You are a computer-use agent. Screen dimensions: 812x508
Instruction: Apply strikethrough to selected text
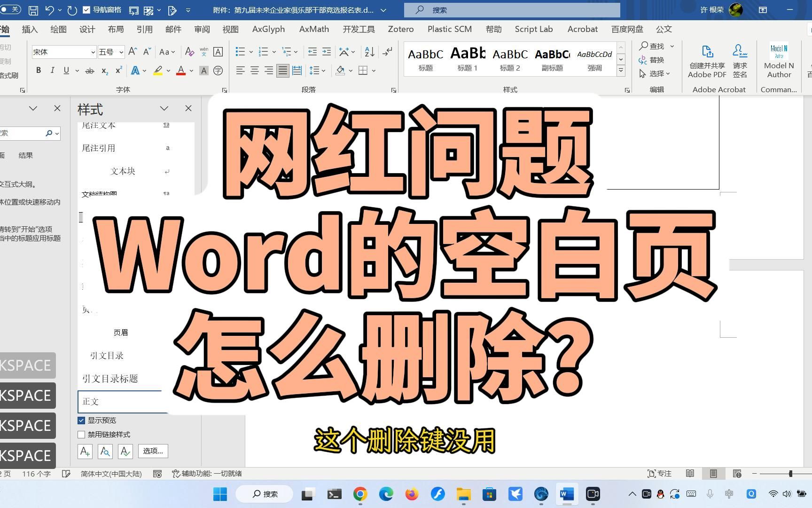coord(90,70)
